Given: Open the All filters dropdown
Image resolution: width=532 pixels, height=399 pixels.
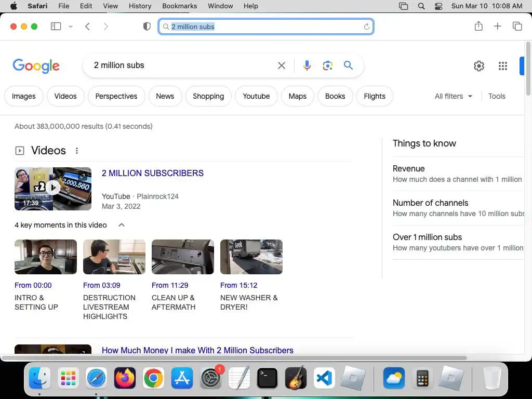Looking at the screenshot, I should 454,96.
